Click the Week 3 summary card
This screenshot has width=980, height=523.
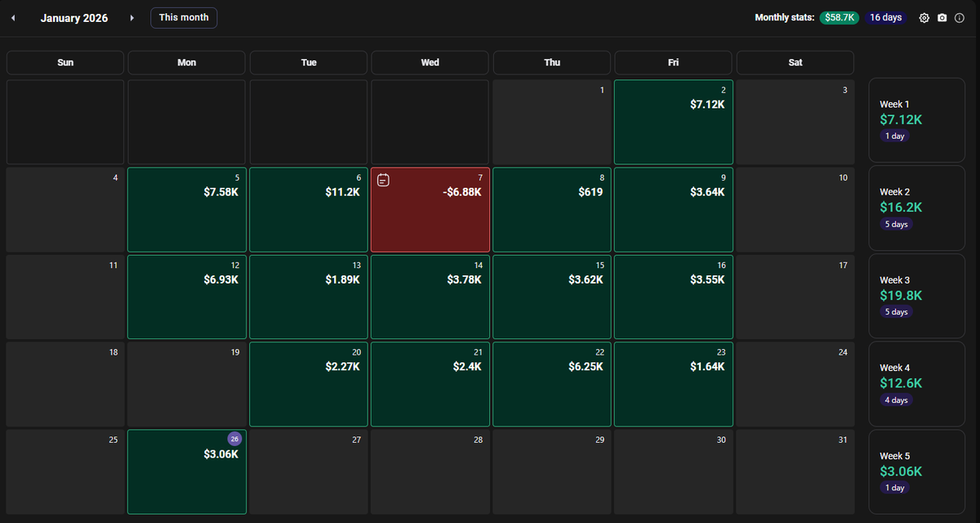coord(917,296)
